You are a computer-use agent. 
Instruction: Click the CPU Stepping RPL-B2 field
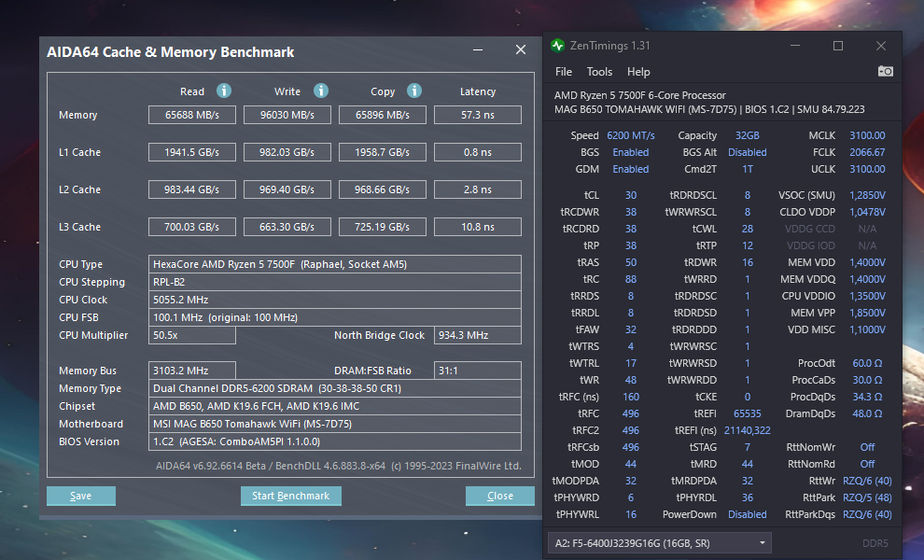[335, 282]
